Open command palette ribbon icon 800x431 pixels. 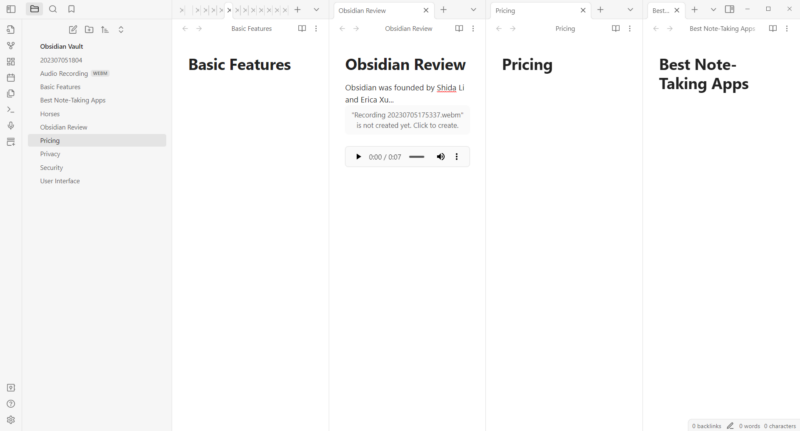11,110
